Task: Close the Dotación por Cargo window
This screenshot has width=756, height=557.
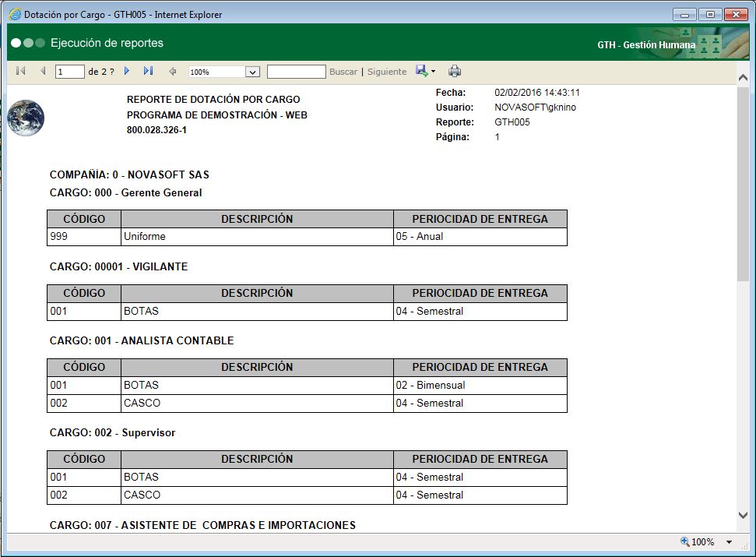Action: [x=737, y=15]
